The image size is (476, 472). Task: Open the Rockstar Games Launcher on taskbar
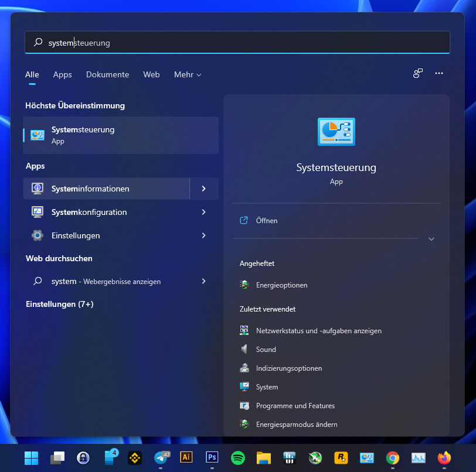[x=341, y=458]
